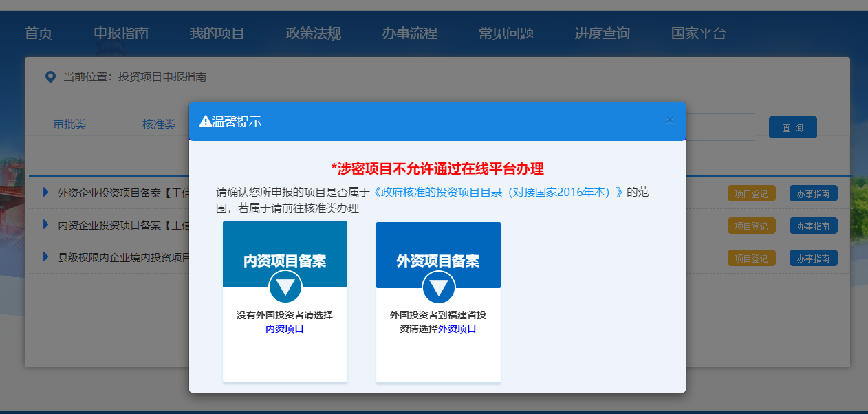The height and width of the screenshot is (414, 868).
Task: Expand the 外资企业投资项目备案 row
Action: (x=46, y=193)
